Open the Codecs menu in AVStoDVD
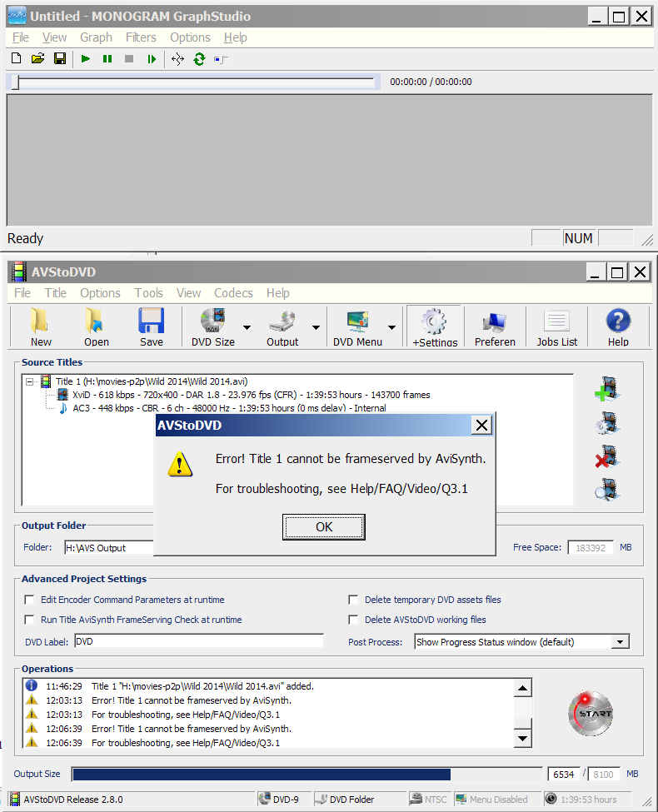The width and height of the screenshot is (658, 812). point(233,293)
